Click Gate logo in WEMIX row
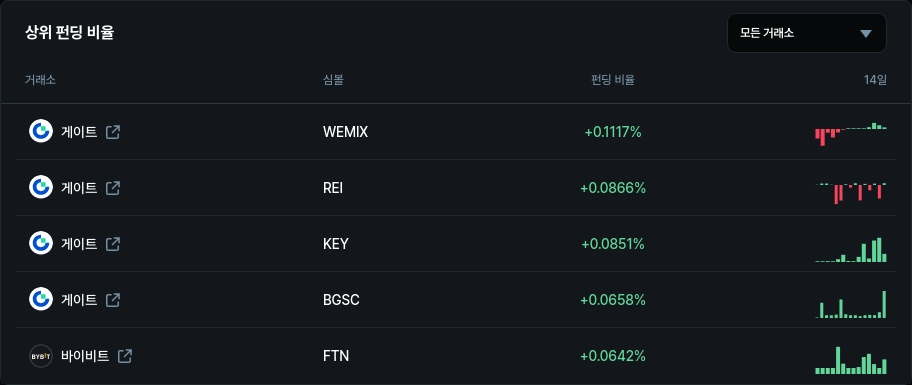Screen dimensions: 912x385 coord(41,131)
